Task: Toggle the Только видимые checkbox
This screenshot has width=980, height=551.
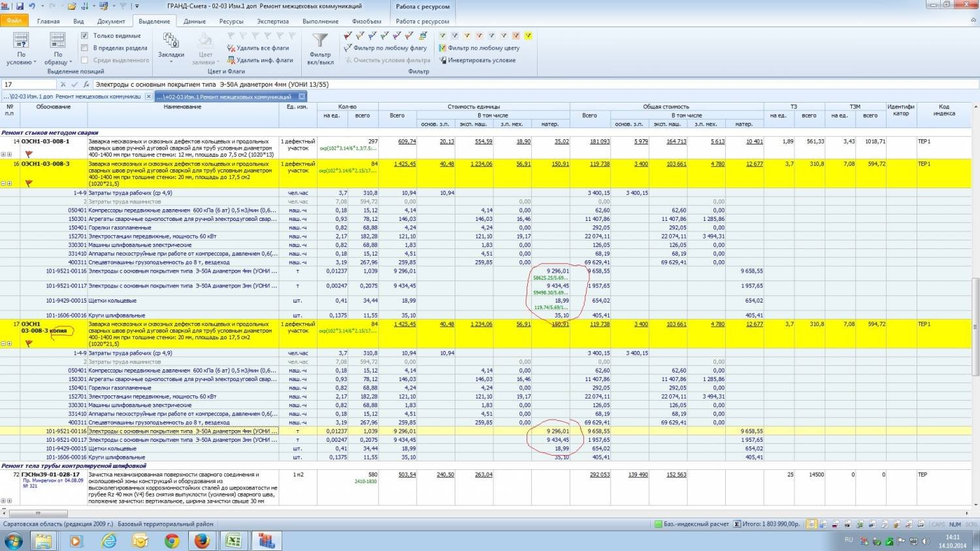Action: [84, 35]
